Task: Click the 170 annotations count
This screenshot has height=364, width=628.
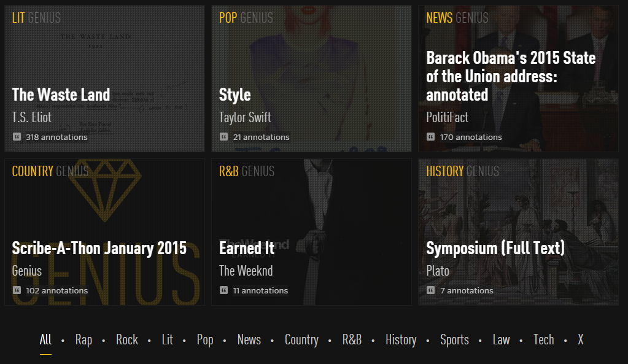Action: coord(471,137)
